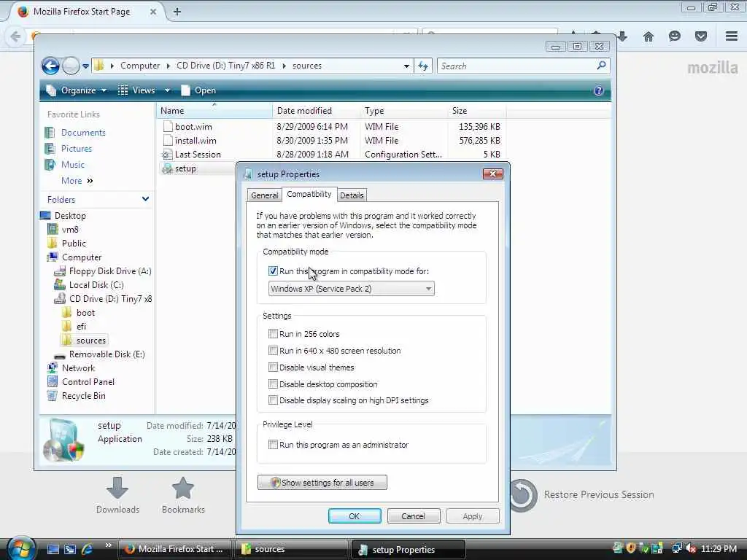
Task: Click the Explorer Forward arrow button
Action: click(71, 66)
